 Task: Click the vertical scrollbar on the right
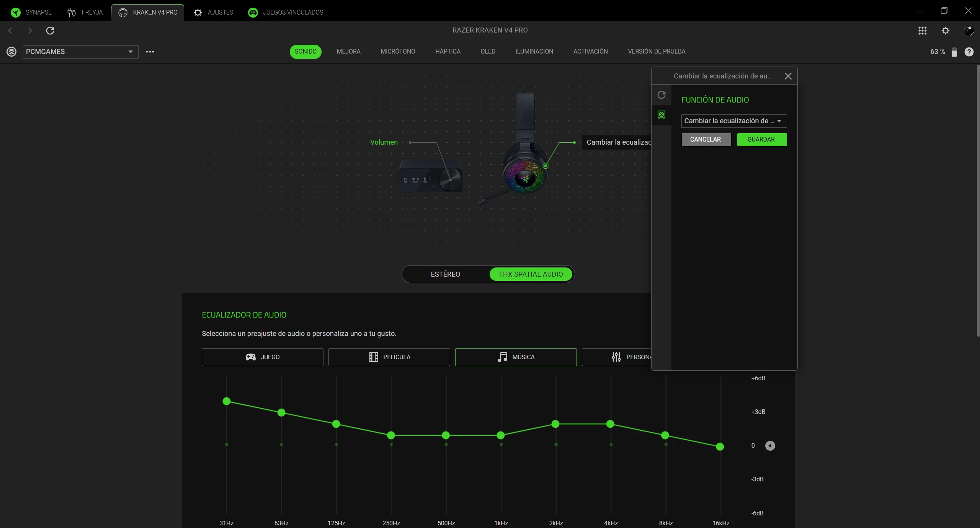pos(978,201)
